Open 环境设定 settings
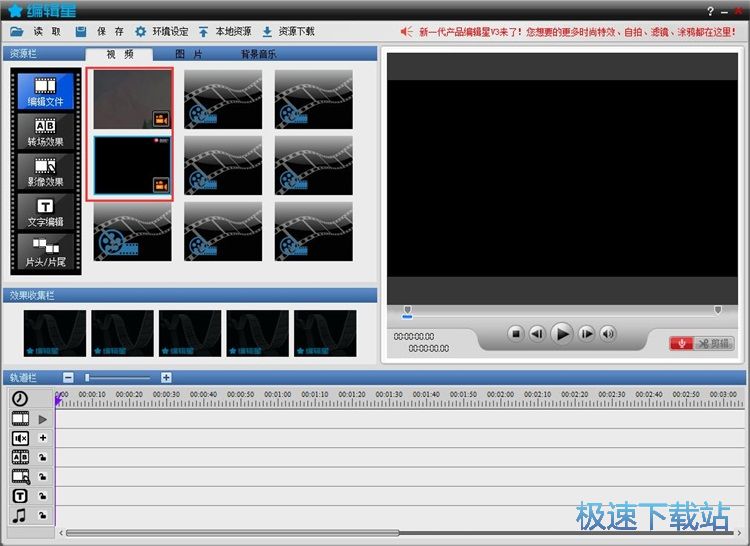Viewport: 750px width, 546px height. point(161,32)
